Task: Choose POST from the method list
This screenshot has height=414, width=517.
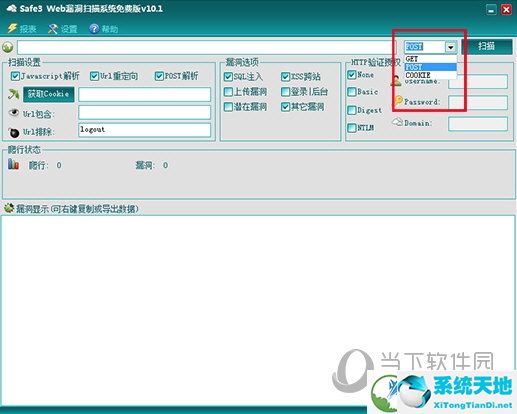Action: [430, 67]
